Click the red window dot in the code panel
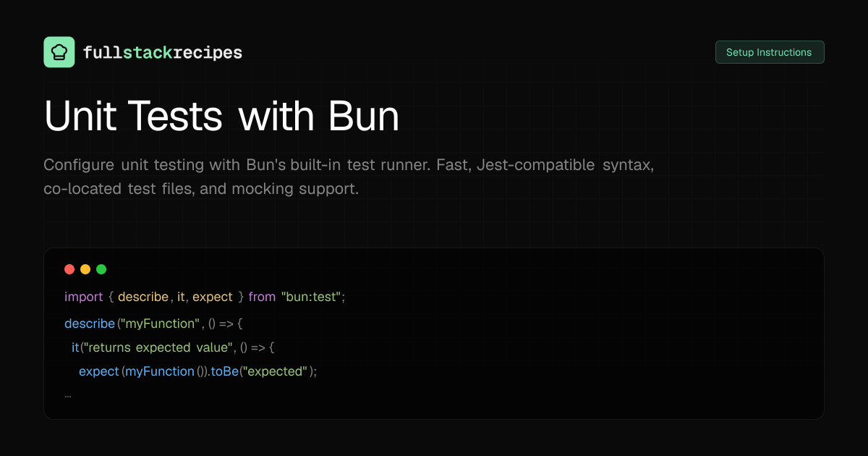Image resolution: width=868 pixels, height=456 pixels. [69, 269]
